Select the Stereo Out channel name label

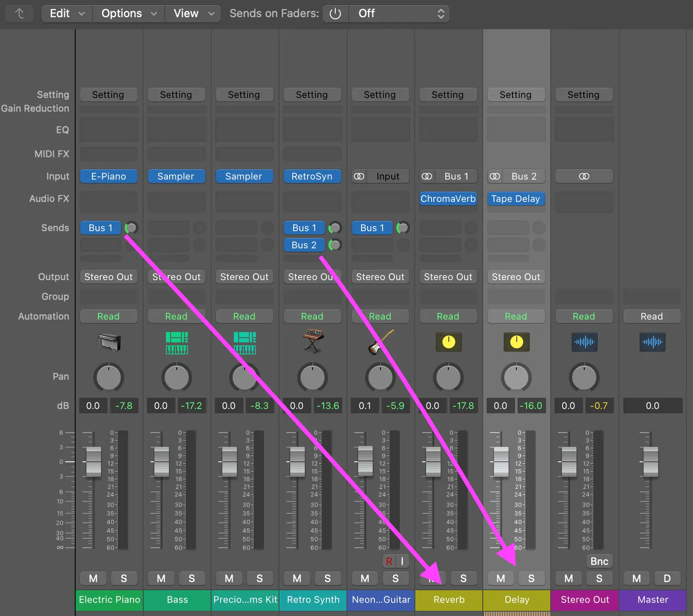coord(585,600)
